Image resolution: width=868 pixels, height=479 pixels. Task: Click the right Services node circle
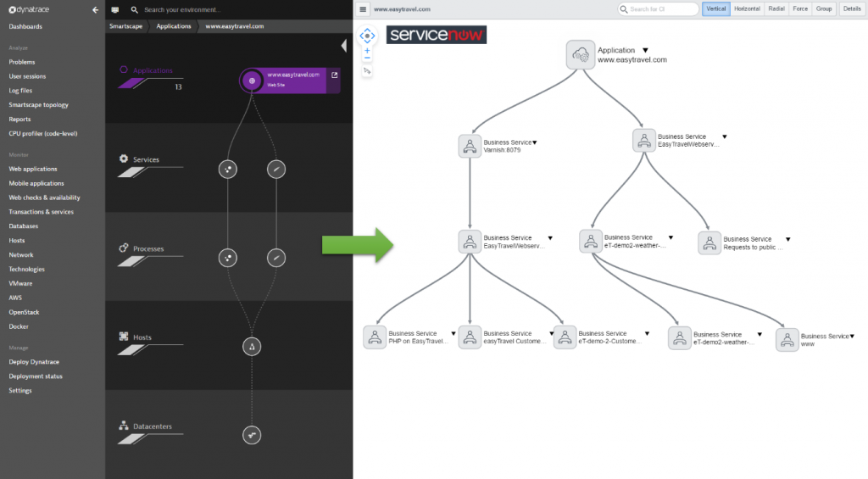[x=276, y=169]
